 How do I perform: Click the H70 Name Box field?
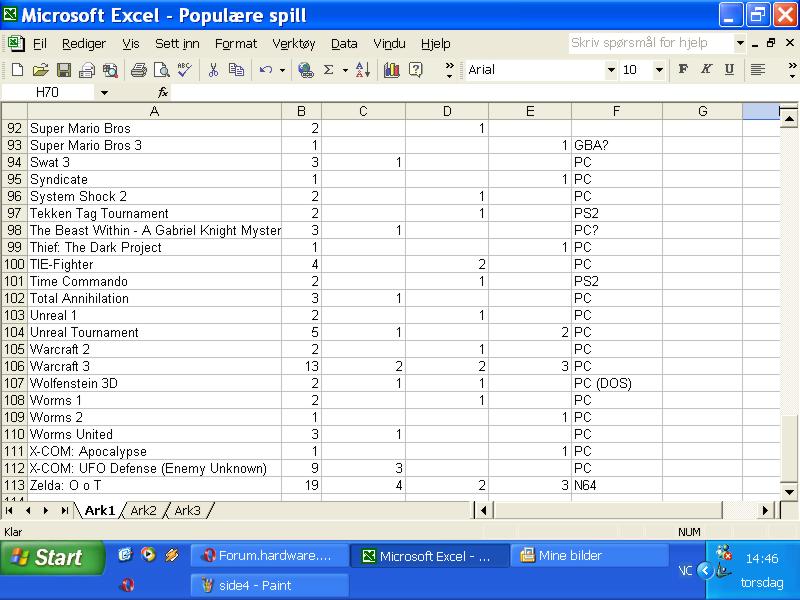pos(48,92)
